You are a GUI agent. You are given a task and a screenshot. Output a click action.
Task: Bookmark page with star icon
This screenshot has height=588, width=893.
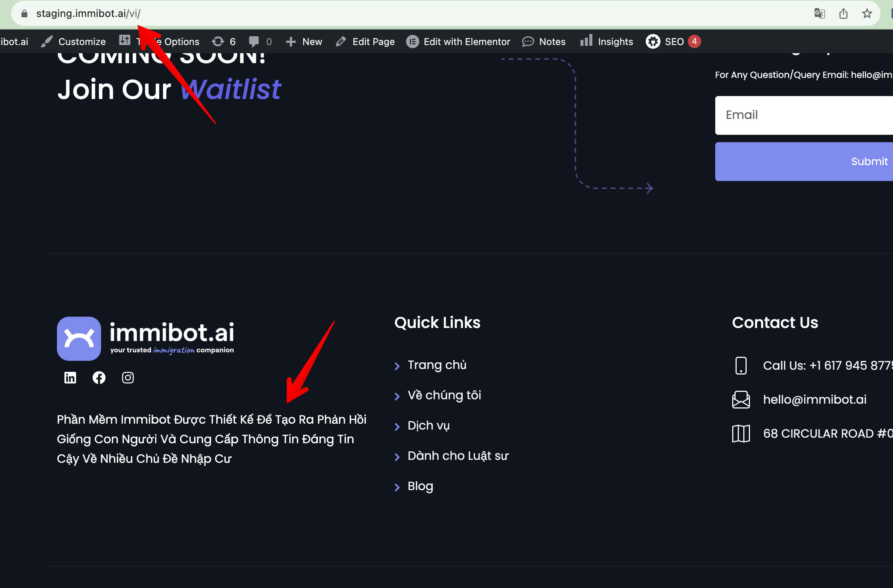(x=867, y=14)
